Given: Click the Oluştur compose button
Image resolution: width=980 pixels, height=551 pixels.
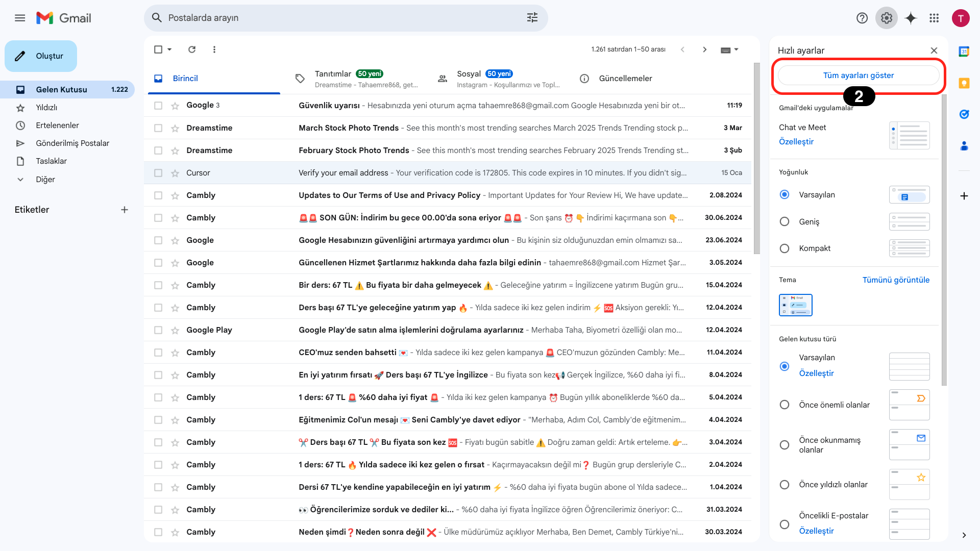Looking at the screenshot, I should tap(41, 56).
